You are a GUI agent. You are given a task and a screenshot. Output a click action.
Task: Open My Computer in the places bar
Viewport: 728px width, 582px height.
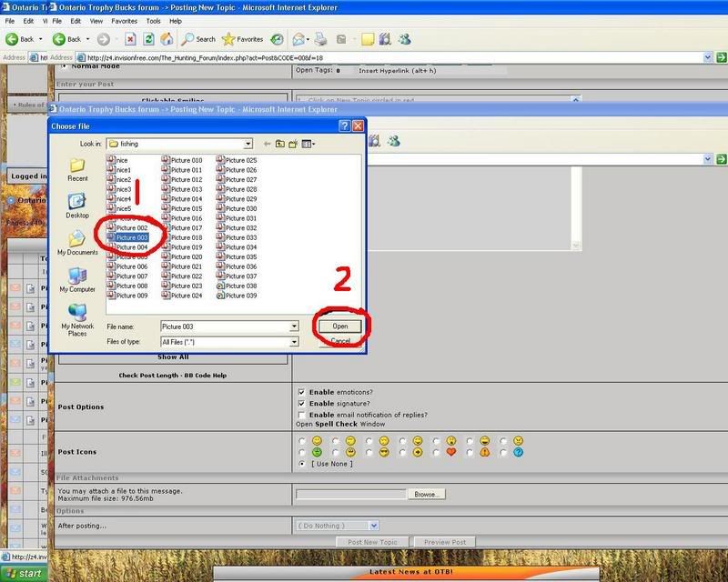(77, 280)
